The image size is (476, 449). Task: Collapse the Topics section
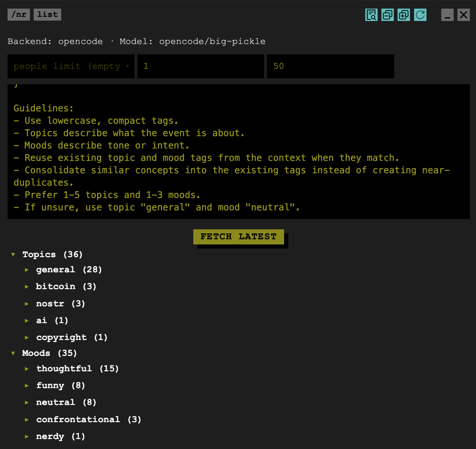[x=13, y=255]
